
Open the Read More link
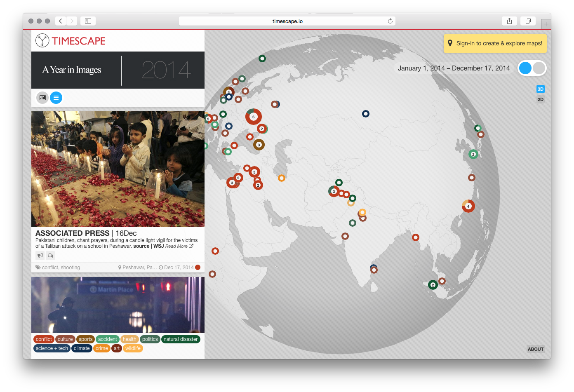pos(179,246)
